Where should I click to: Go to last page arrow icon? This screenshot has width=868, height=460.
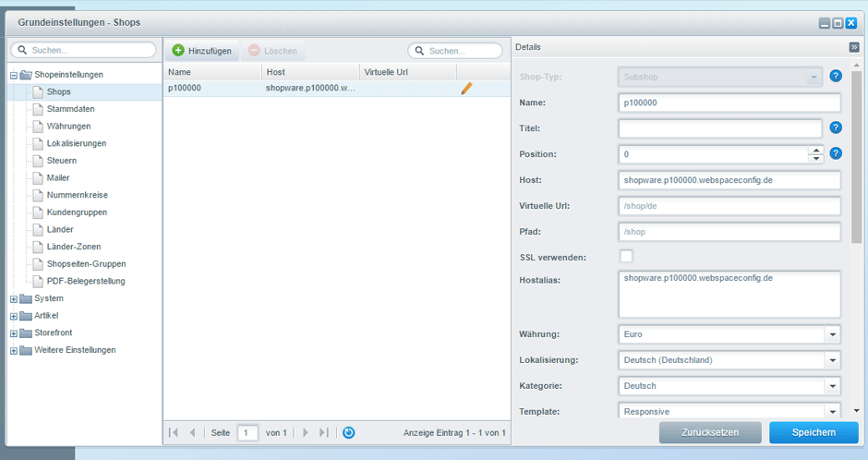(324, 433)
